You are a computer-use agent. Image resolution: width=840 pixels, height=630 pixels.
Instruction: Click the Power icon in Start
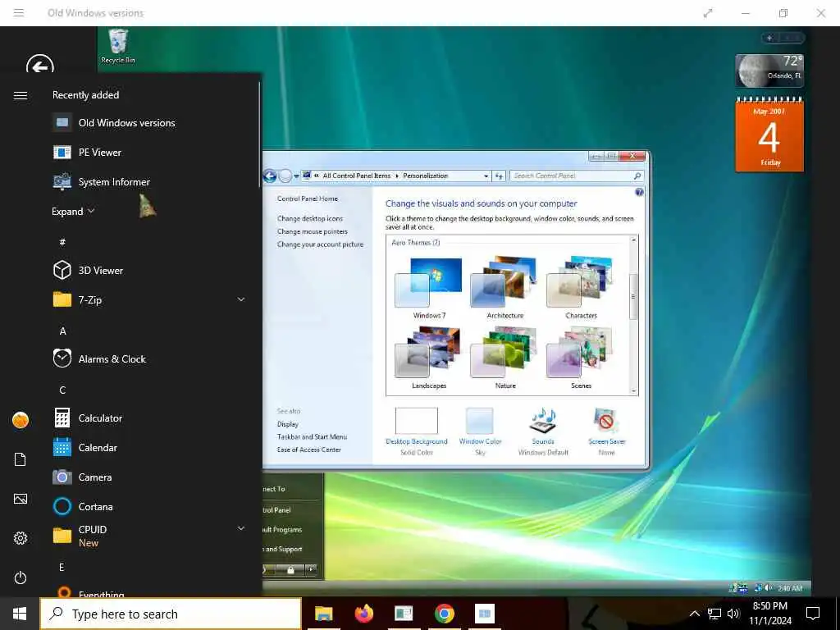point(21,577)
